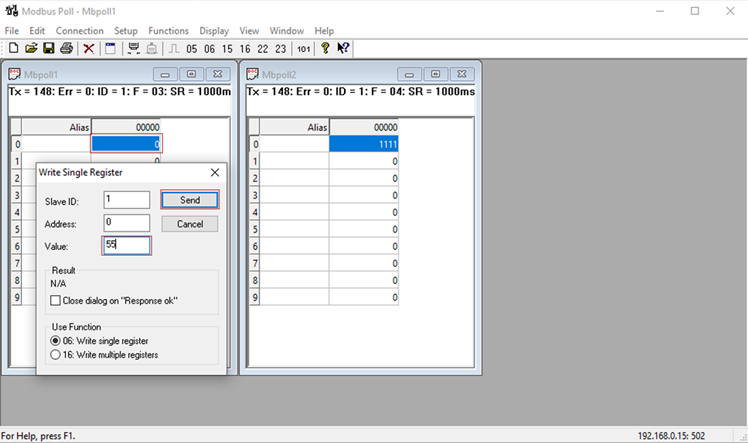Click the 00000 column header in Mbpoll1

(x=126, y=127)
